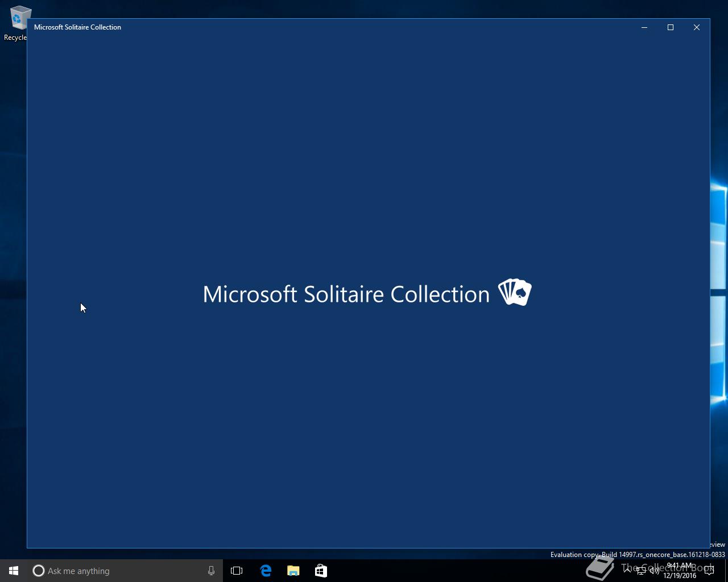Open the Action Center notifications icon

pyautogui.click(x=709, y=571)
